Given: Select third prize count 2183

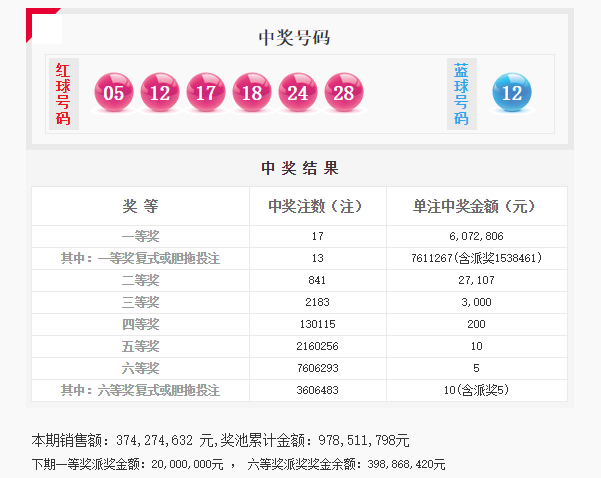Looking at the screenshot, I should [317, 302].
